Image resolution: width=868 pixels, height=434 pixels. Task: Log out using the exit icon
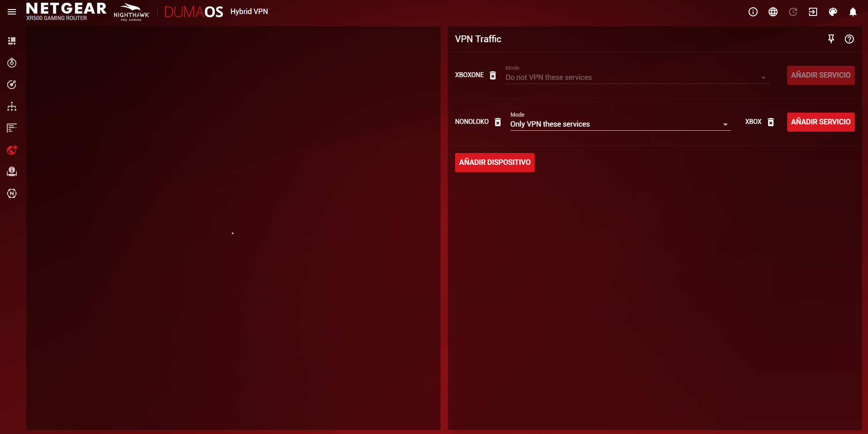813,12
